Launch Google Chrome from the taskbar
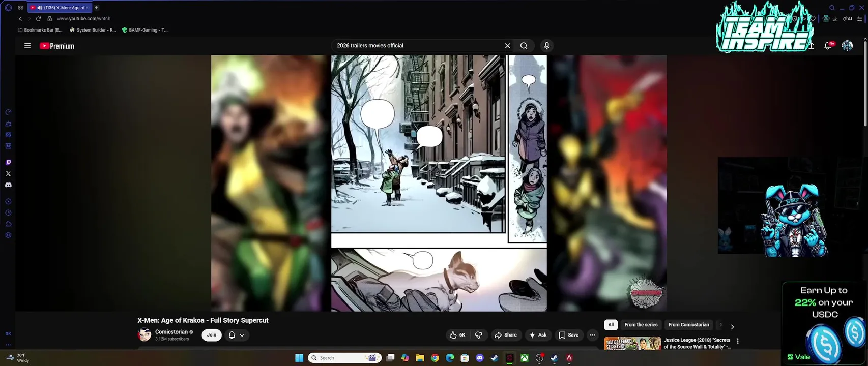 click(435, 358)
